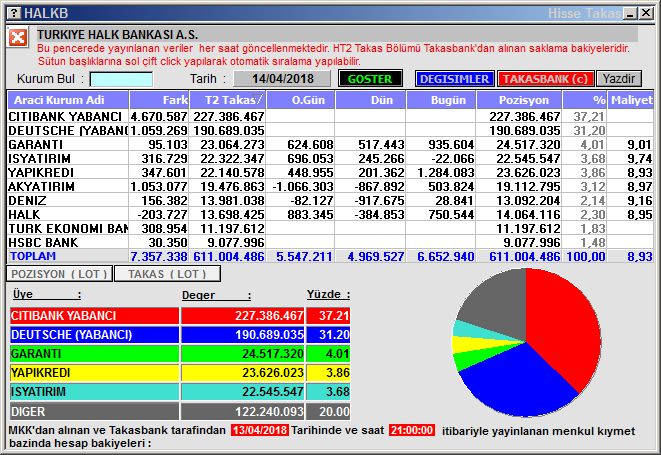Click blue DEUTSCHE (YABANCI) legend swatch
661x455 pixels.
[x=94, y=335]
